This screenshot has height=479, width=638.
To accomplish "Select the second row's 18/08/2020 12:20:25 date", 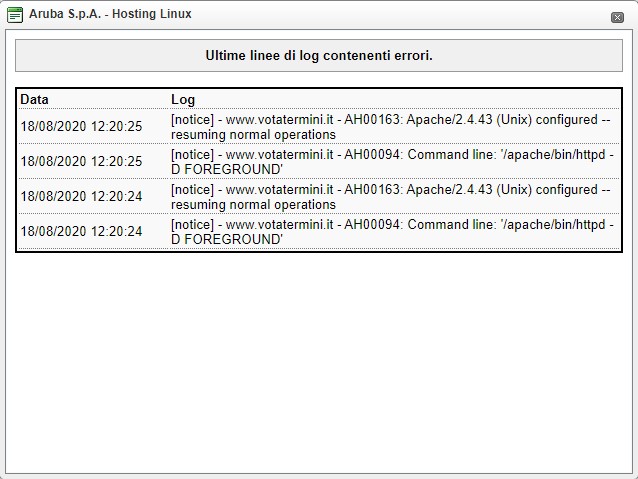I will click(x=81, y=161).
